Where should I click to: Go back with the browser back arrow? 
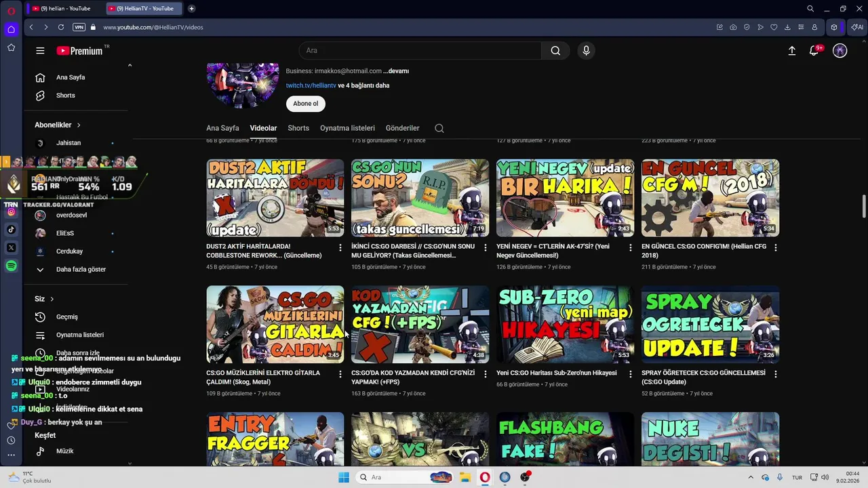[x=31, y=27]
